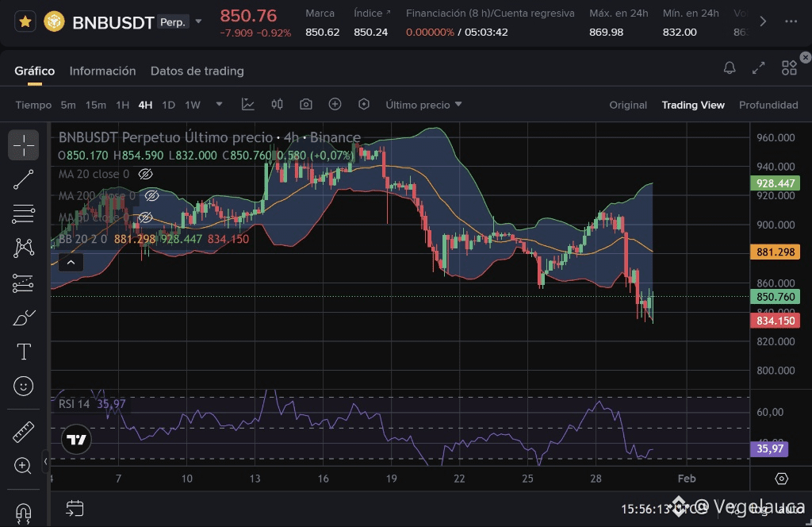Open the price alert bell icon
This screenshot has width=812, height=527.
[x=730, y=68]
